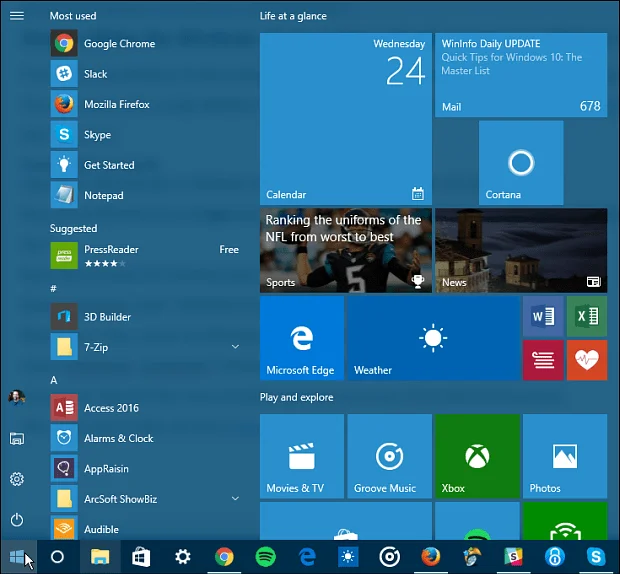
Task: Open Mozilla Firefox in Most used
Action: 145,104
